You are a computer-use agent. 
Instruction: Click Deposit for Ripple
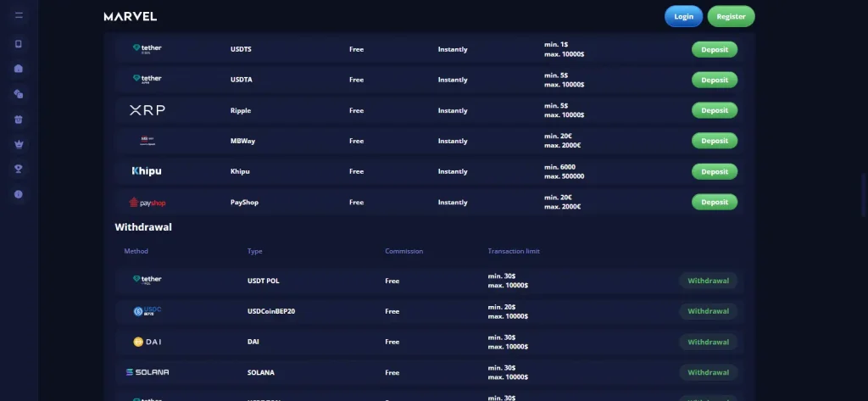click(715, 110)
